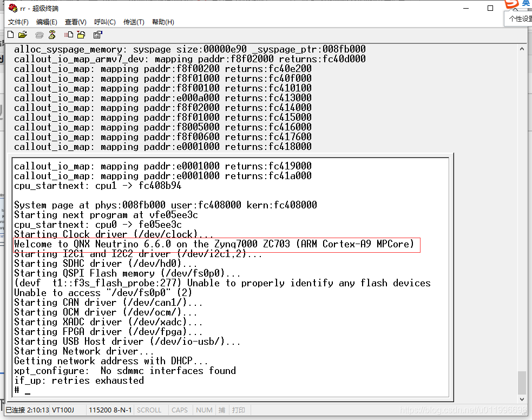
Task: Click the scrollbar up arrow
Action: 522,49
